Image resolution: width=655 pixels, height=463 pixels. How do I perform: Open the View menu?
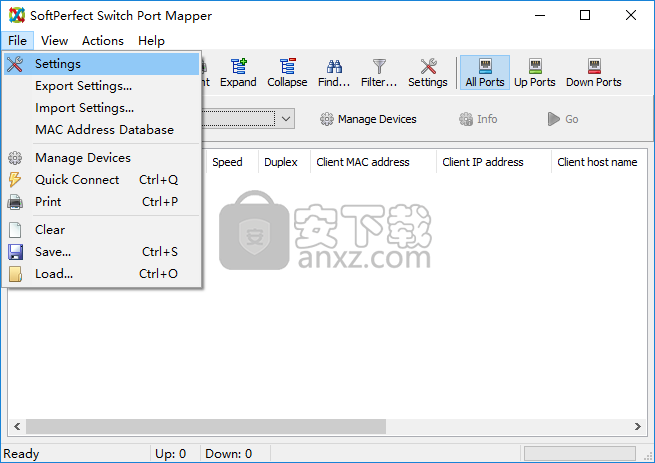[x=54, y=41]
